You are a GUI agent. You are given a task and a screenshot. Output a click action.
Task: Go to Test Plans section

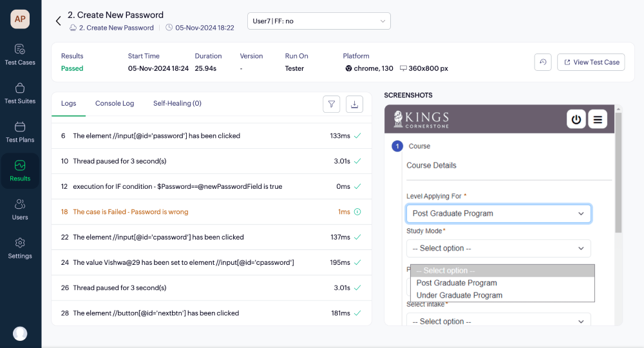20,131
